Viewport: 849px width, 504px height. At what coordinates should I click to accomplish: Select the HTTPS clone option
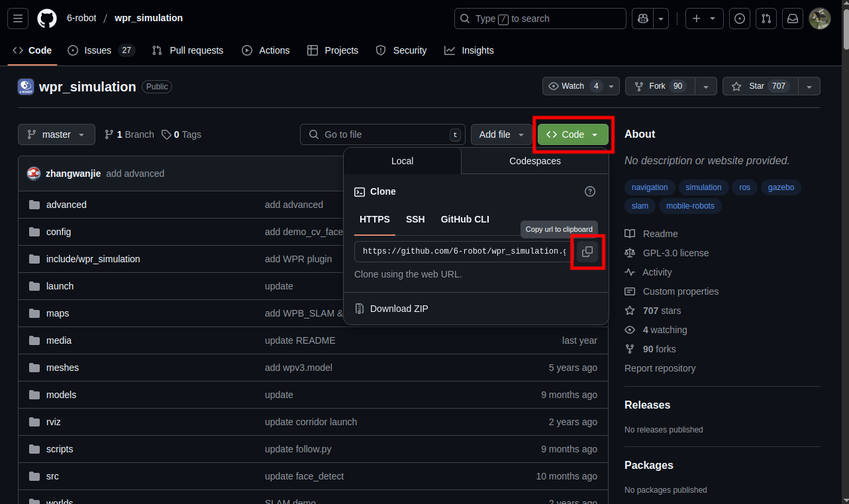(x=375, y=219)
